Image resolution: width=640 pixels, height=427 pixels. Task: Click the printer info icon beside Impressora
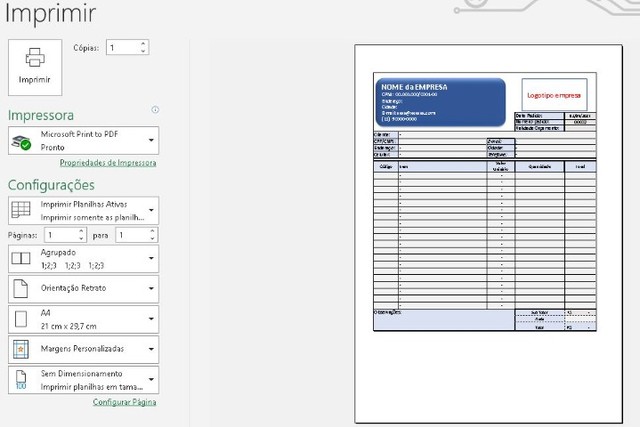155,109
